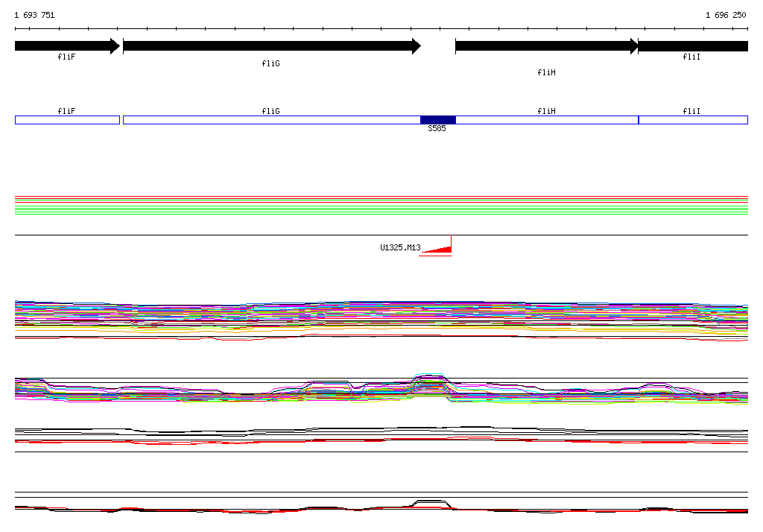Click the fliI label above blue box

691,112
